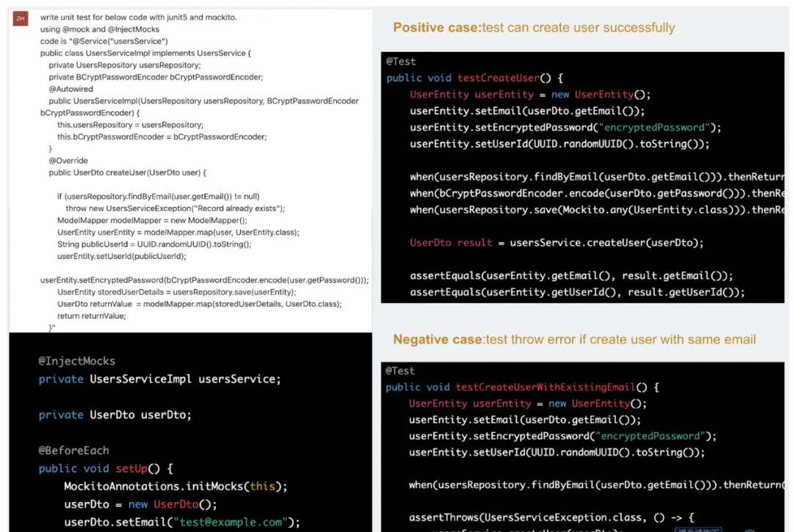The height and width of the screenshot is (532, 793).
Task: Click 'return returnValue;'
Action: (92, 316)
